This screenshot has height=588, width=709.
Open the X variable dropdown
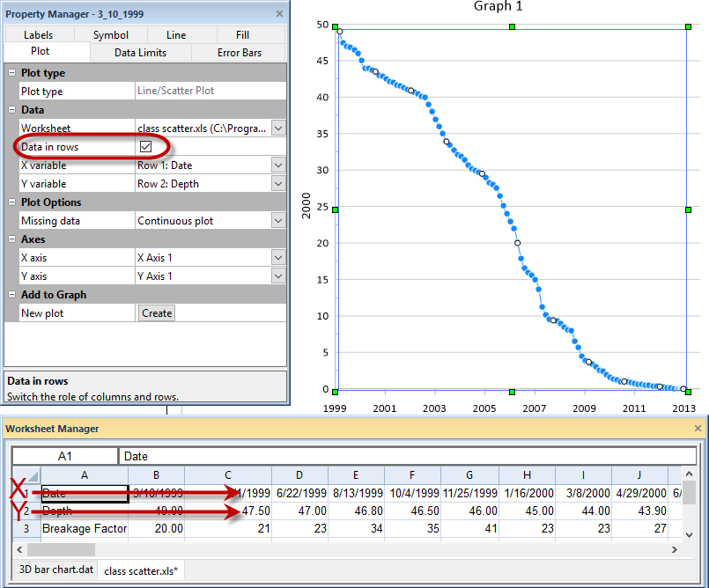(278, 165)
